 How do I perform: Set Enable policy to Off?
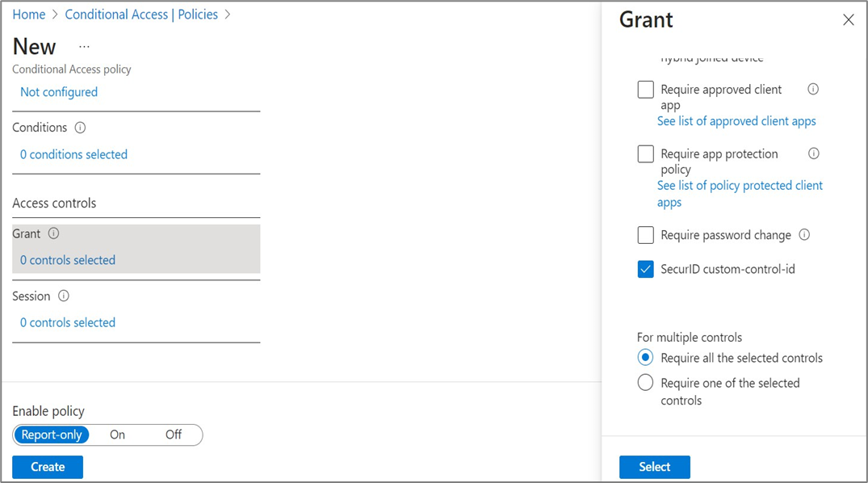173,435
